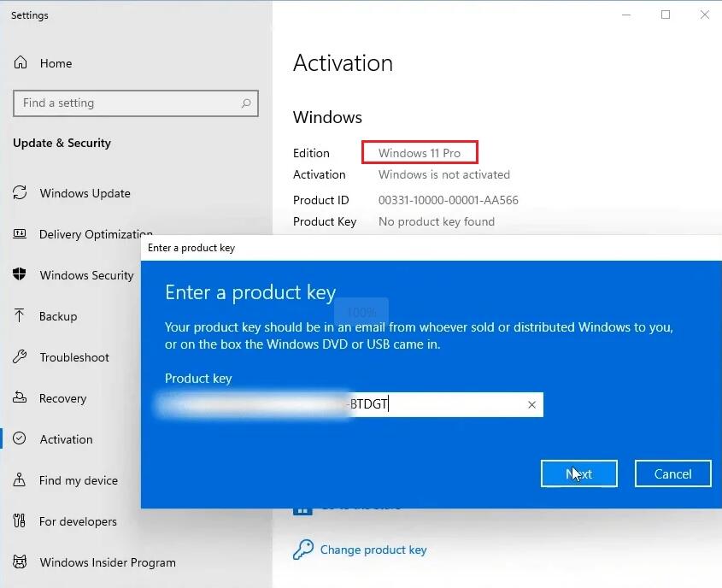
Task: Click the Recovery icon in the sidebar
Action: pyautogui.click(x=20, y=397)
